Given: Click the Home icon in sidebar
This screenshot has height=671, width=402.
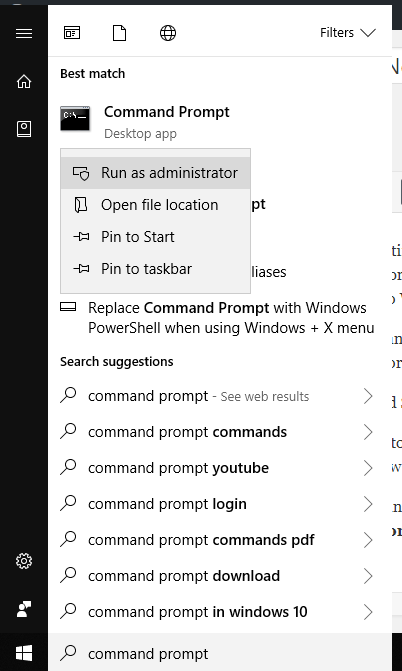Looking at the screenshot, I should coord(24,81).
